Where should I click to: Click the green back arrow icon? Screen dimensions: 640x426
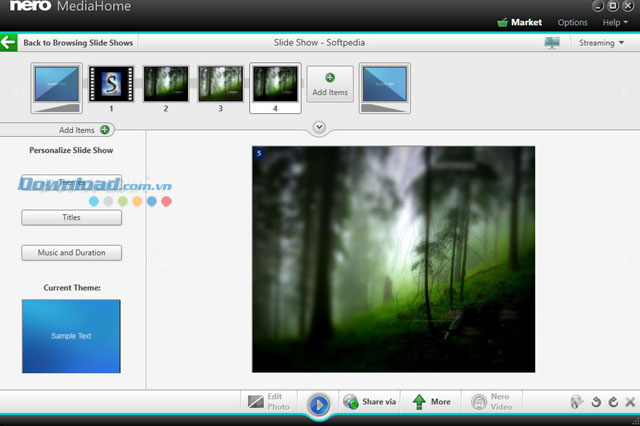coord(9,43)
